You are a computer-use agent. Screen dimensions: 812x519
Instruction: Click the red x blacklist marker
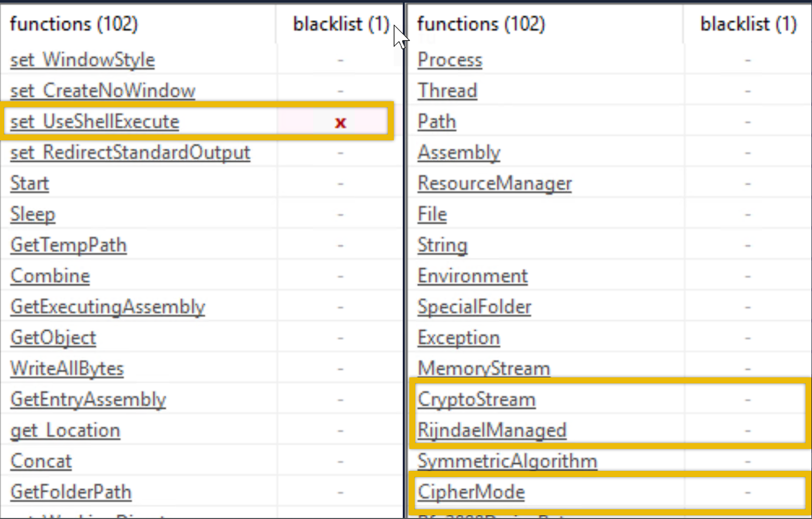point(340,122)
